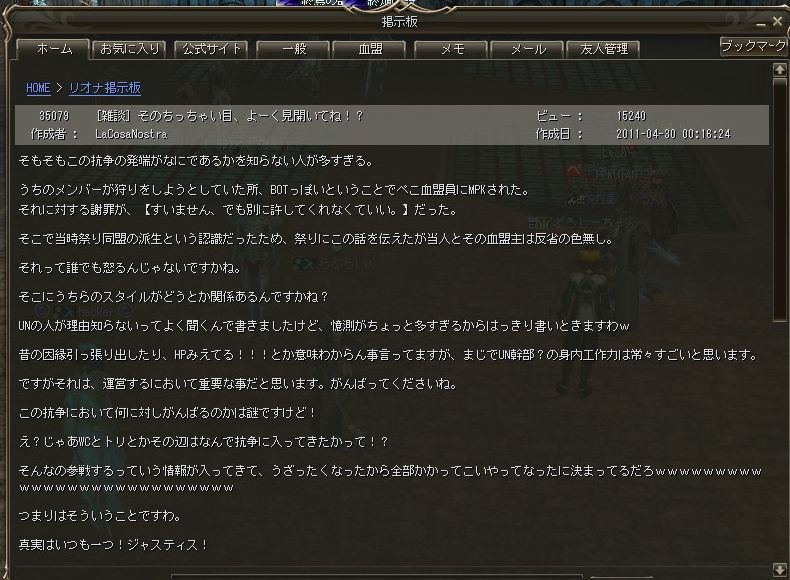Go to the メール tab
This screenshot has width=790, height=580.
(x=528, y=49)
